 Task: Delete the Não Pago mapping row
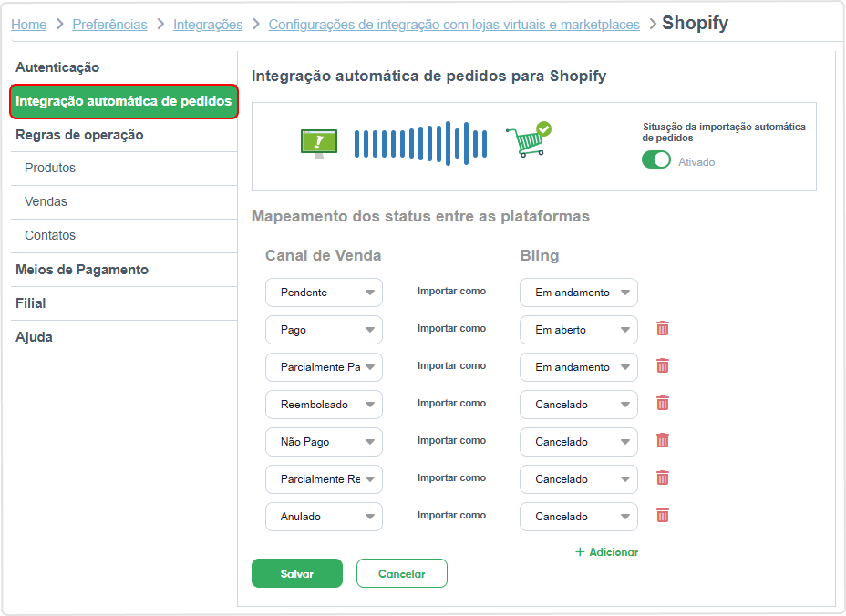[663, 441]
